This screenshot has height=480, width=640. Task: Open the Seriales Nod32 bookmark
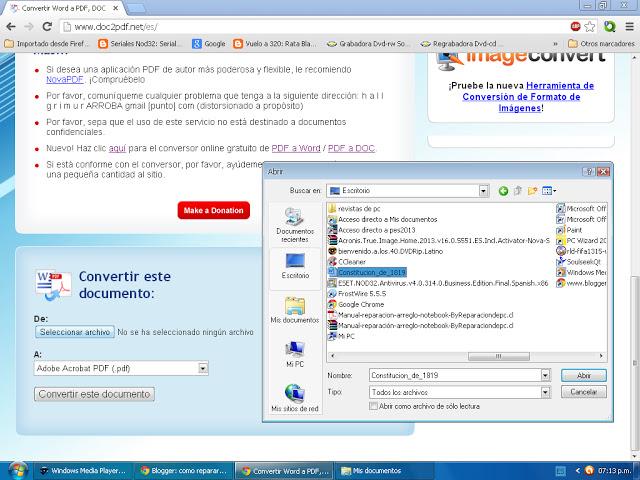pos(139,44)
